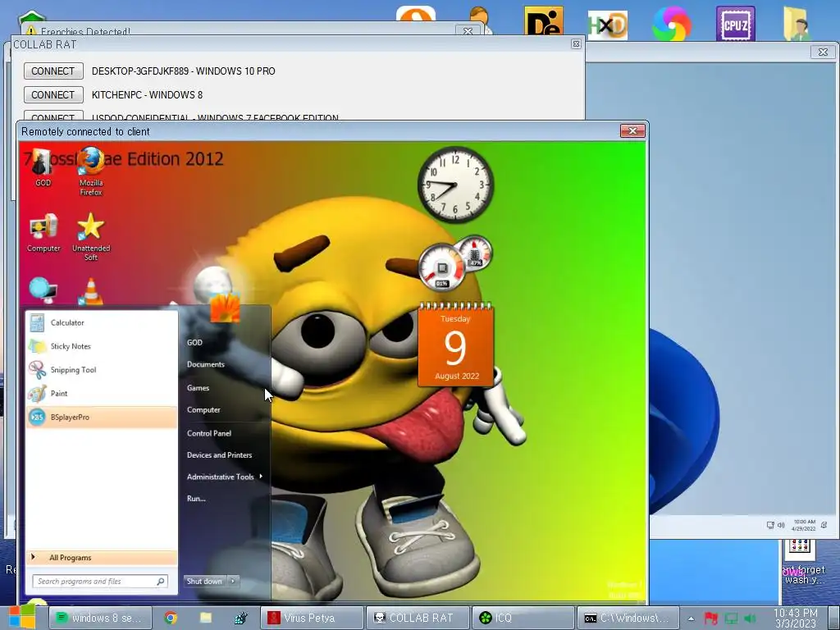840x630 pixels.
Task: Click the speaker icon in background window tray
Action: [781, 525]
